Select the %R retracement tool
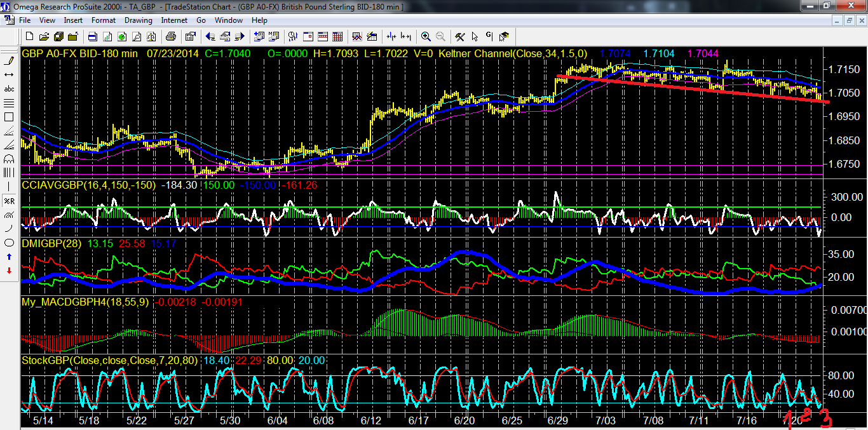This screenshot has width=868, height=430. tap(9, 201)
